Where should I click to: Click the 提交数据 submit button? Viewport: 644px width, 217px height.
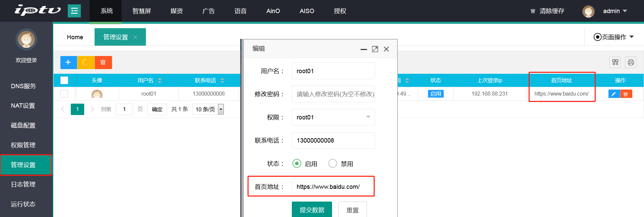(312, 210)
